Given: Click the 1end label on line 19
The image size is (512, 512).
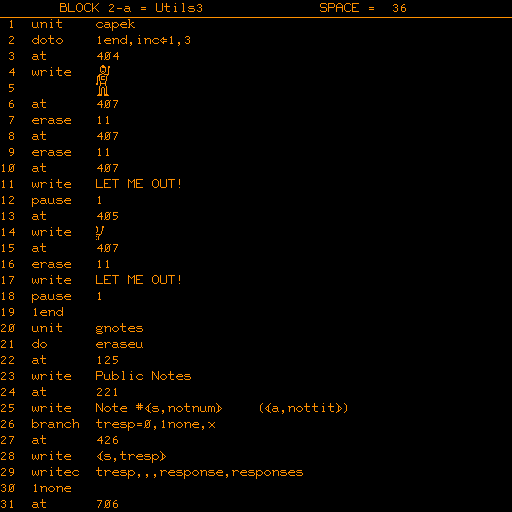Looking at the screenshot, I should [x=48, y=312].
